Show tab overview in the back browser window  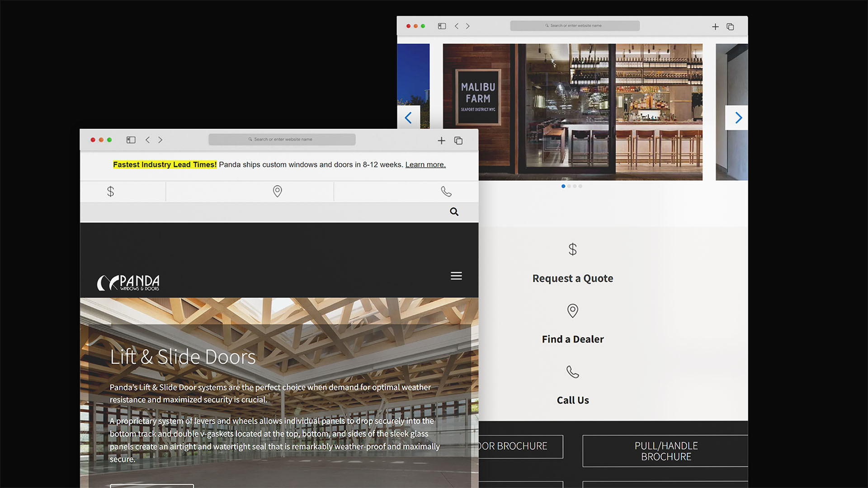click(730, 27)
